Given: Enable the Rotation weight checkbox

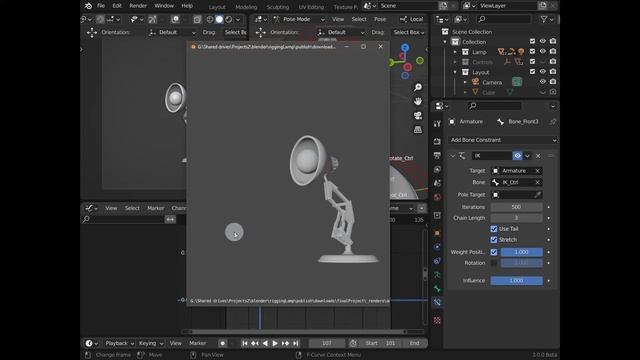Looking at the screenshot, I should (494, 263).
